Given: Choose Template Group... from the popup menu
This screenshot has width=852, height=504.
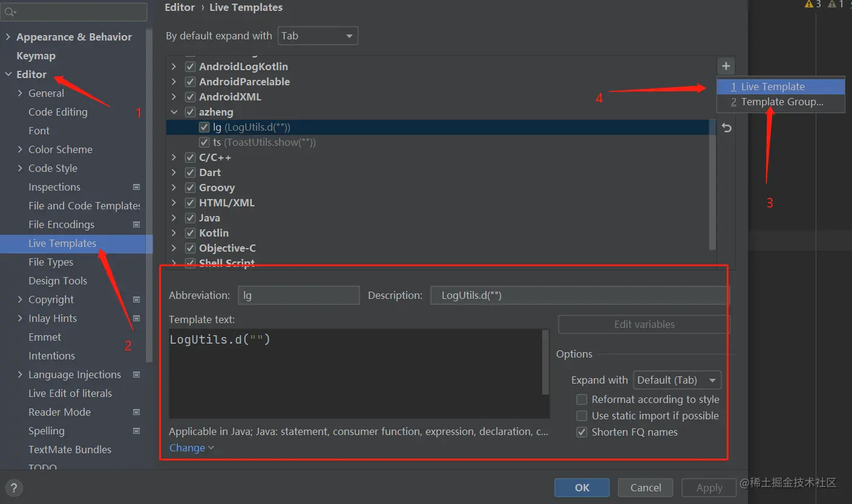Looking at the screenshot, I should (781, 102).
